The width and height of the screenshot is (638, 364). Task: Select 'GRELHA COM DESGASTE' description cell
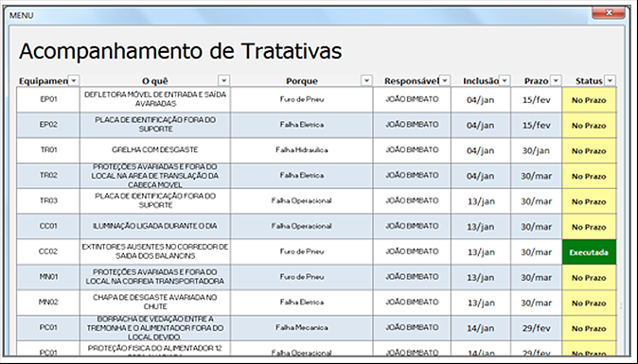pos(155,150)
